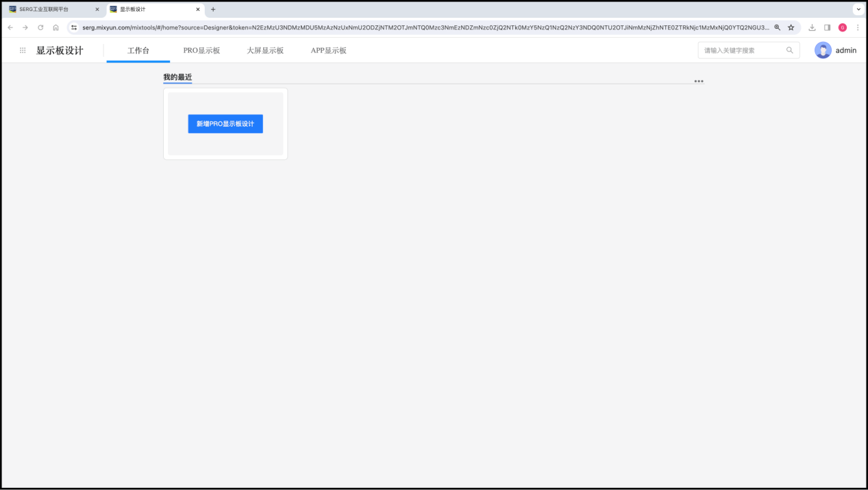Go to the browser home page
Viewport: 868px width, 490px height.
(55, 27)
